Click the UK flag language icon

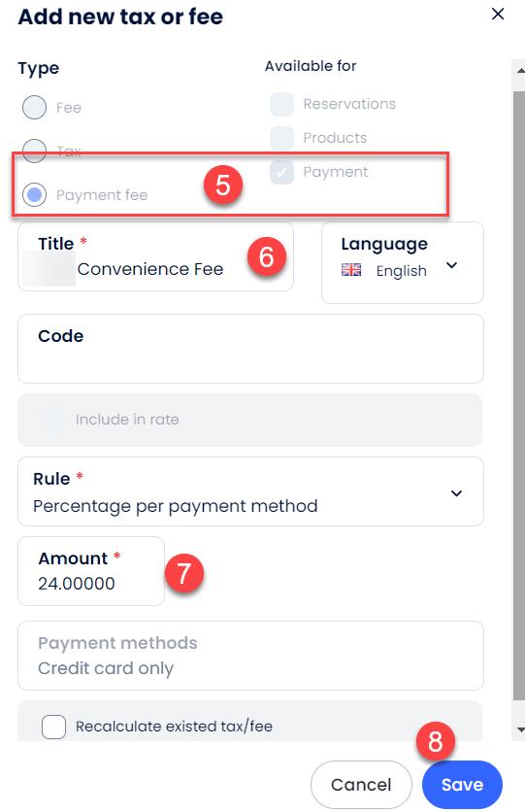[x=351, y=270]
